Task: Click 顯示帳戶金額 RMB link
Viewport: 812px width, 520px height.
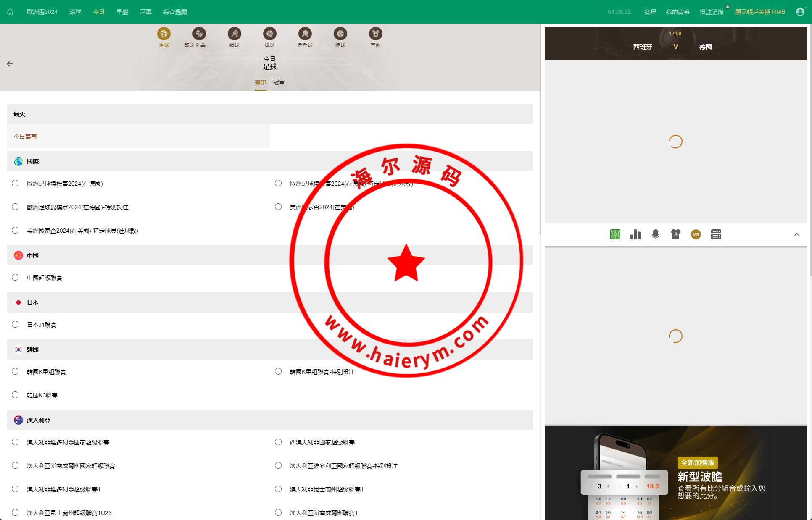Action: pyautogui.click(x=760, y=12)
